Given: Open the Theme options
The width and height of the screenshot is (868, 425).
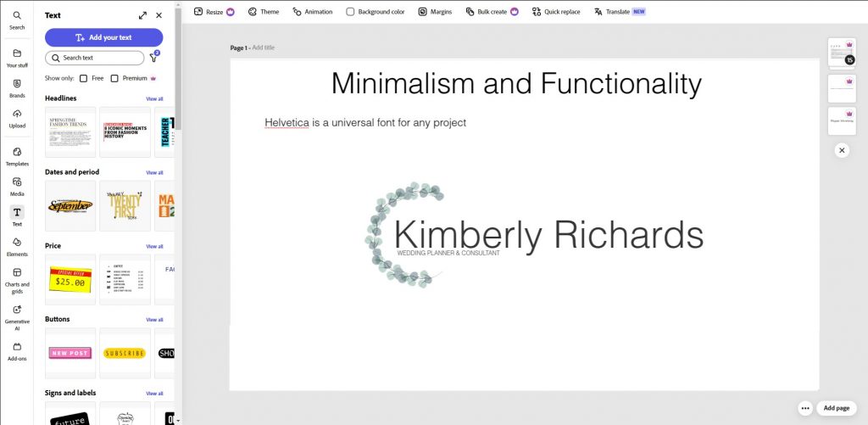Looking at the screenshot, I should tap(264, 12).
